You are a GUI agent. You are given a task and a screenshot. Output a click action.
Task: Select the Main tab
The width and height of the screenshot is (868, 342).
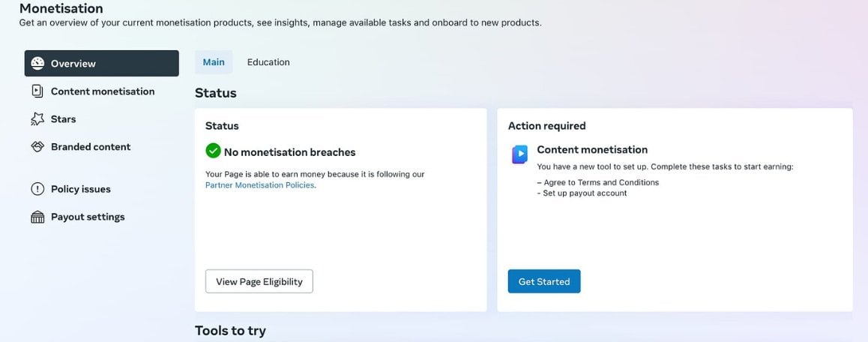[214, 62]
